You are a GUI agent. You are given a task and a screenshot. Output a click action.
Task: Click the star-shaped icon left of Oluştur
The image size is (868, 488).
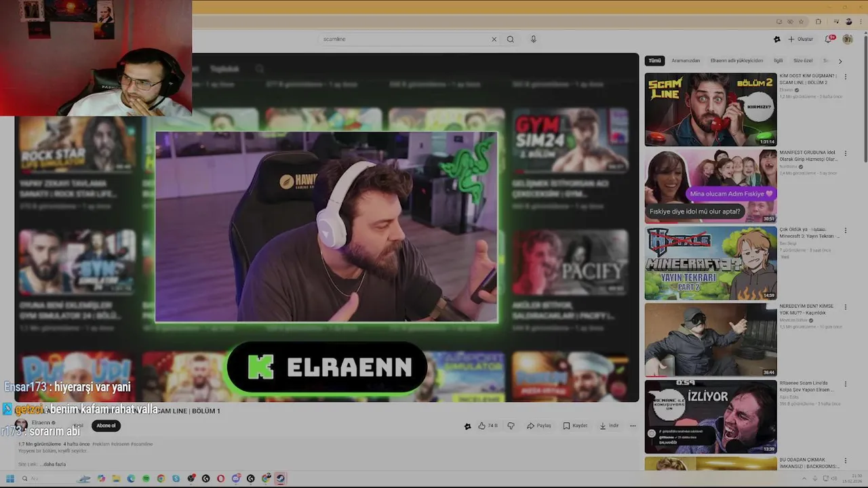pyautogui.click(x=777, y=39)
